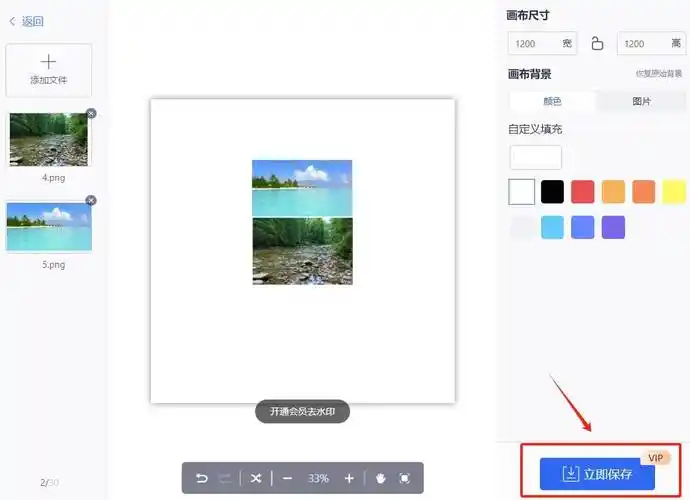The width and height of the screenshot is (690, 500).
Task: Click 开通会员去水印 to remove watermark
Action: (302, 412)
